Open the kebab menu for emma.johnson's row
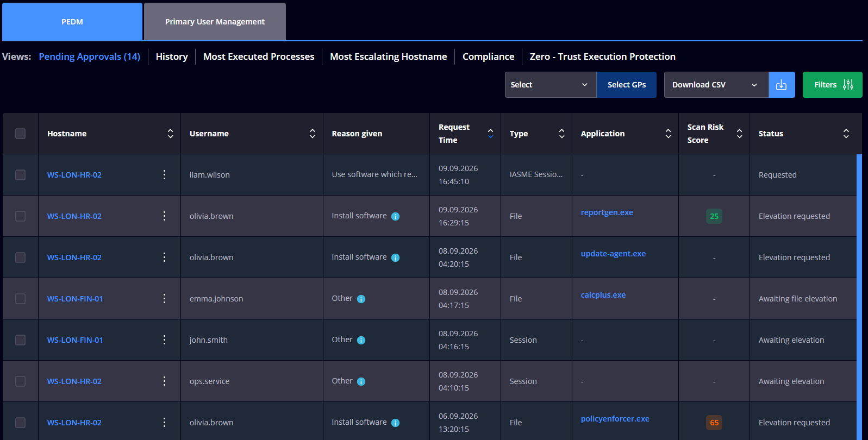The image size is (868, 440). coord(164,298)
